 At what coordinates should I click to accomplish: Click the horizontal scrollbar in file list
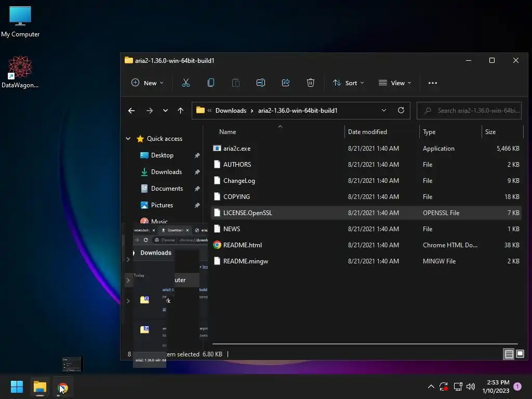[x=365, y=344]
